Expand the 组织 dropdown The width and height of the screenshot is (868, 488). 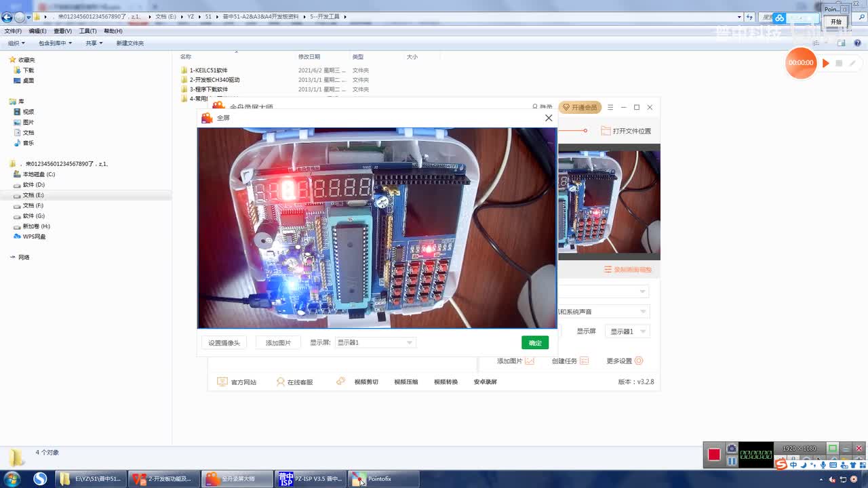(16, 43)
